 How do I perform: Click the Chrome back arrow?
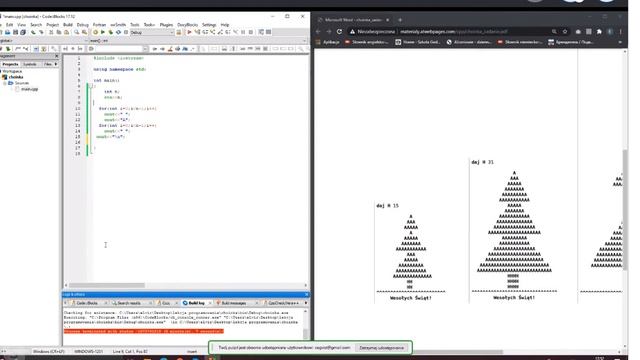318,31
